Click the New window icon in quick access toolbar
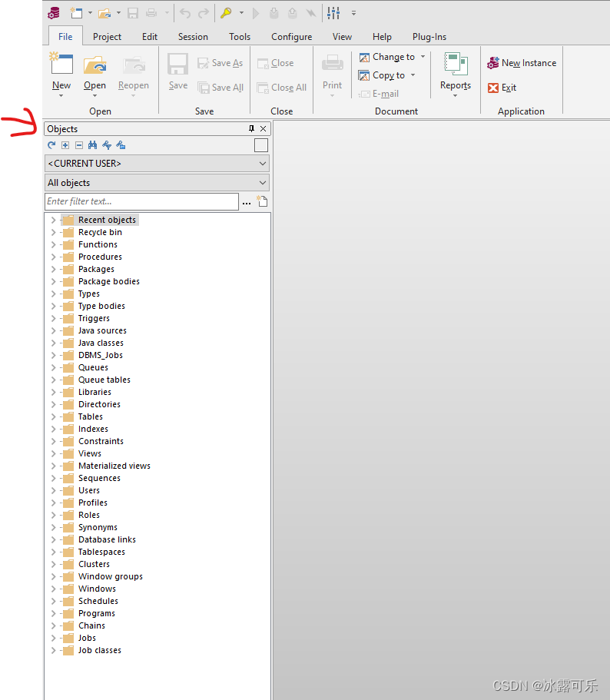The height and width of the screenshot is (700, 610). coord(76,13)
